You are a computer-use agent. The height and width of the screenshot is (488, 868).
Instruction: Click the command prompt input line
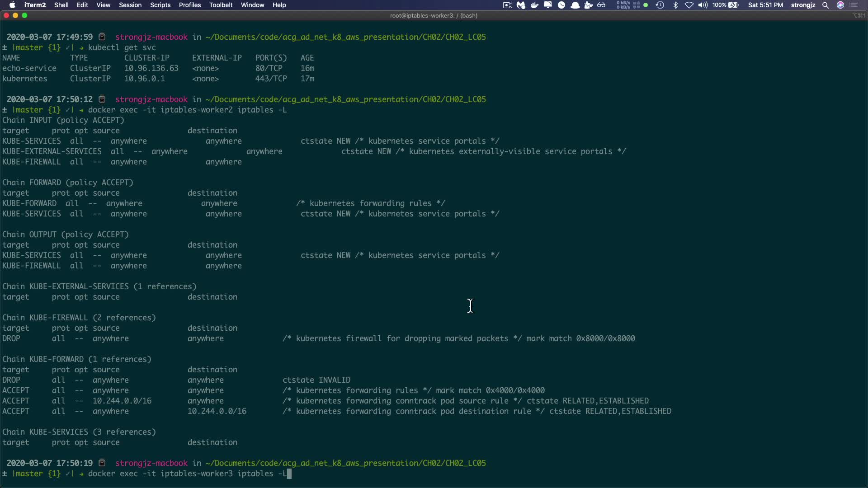289,474
